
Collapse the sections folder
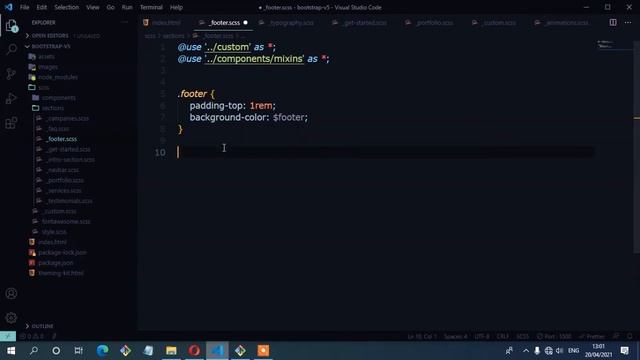(x=53, y=108)
